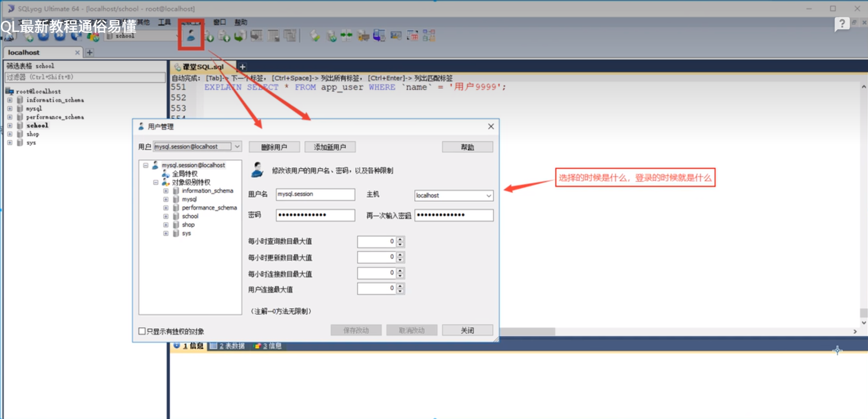
Task: Click information_schema database icon in object browser
Action: [x=20, y=100]
